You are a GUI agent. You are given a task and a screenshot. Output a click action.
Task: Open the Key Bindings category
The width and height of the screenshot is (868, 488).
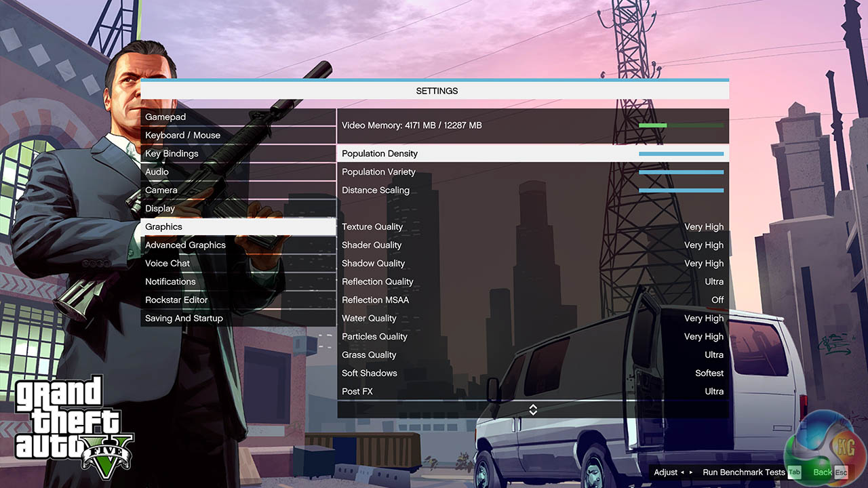tap(238, 154)
